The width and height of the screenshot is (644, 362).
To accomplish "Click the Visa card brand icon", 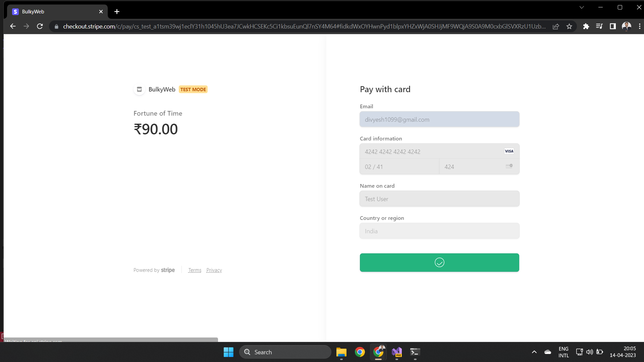I will click(509, 151).
